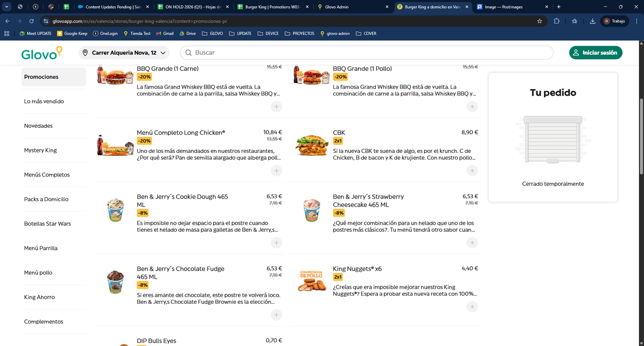This screenshot has width=644, height=346.
Task: Select the Botellas Star Wars category
Action: pos(54,224)
